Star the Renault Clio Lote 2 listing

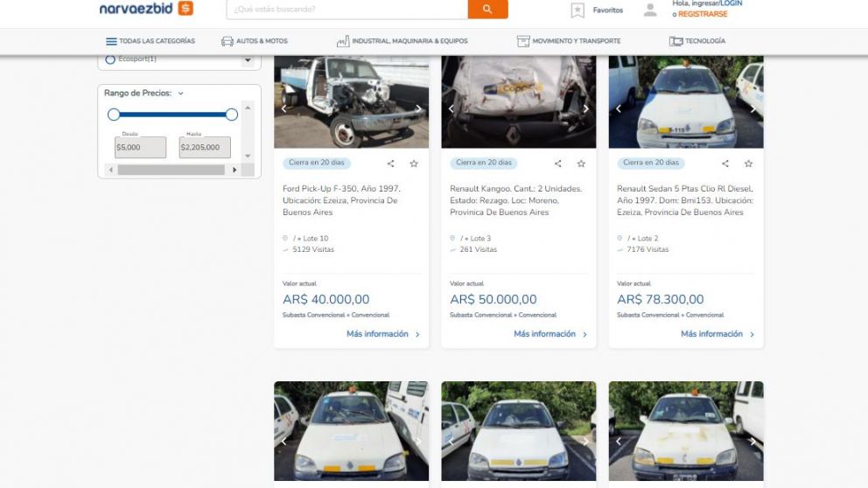pos(748,164)
